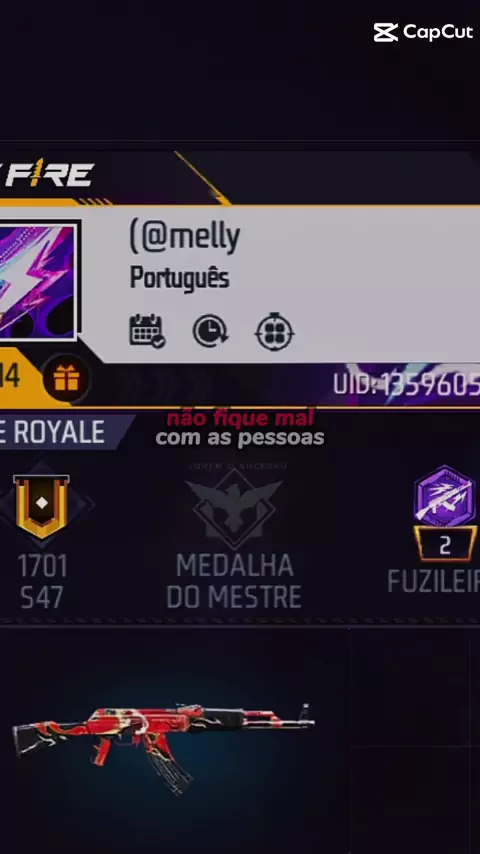The image size is (480, 854).
Task: Click the calendar check-in icon
Action: tap(147, 331)
